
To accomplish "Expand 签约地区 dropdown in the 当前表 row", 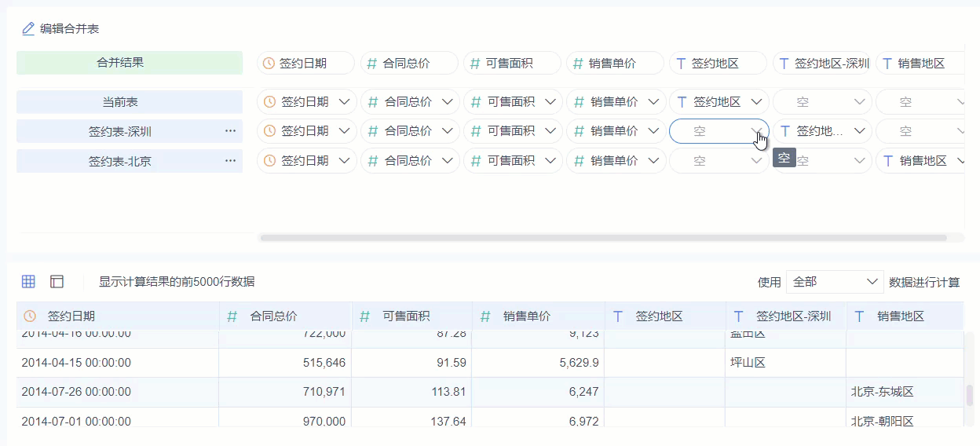I will 756,102.
